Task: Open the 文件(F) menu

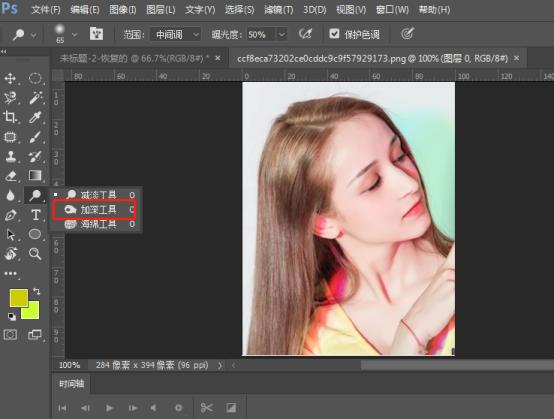Action: pos(46,10)
